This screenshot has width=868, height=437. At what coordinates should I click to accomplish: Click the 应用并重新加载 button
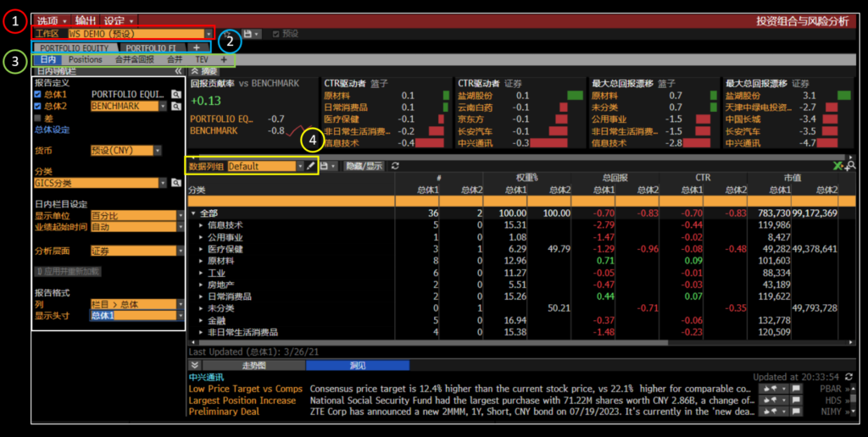coord(68,272)
